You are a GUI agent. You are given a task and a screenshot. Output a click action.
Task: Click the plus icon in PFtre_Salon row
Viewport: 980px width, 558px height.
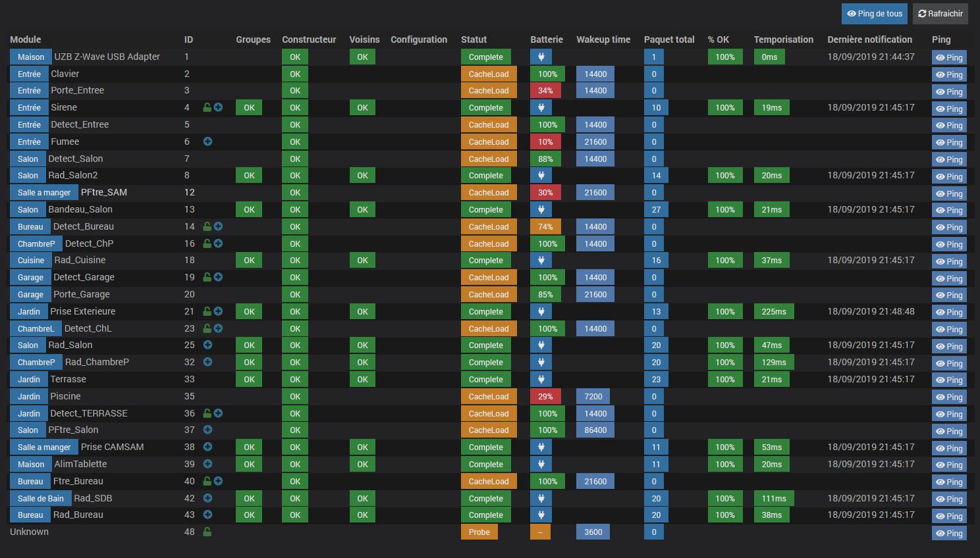[207, 430]
